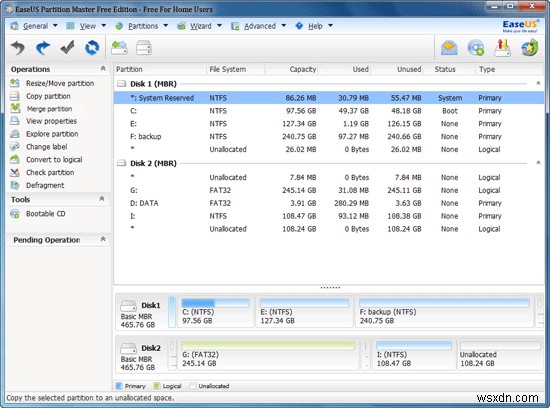Apply changes with the checkmark icon

[x=67, y=48]
